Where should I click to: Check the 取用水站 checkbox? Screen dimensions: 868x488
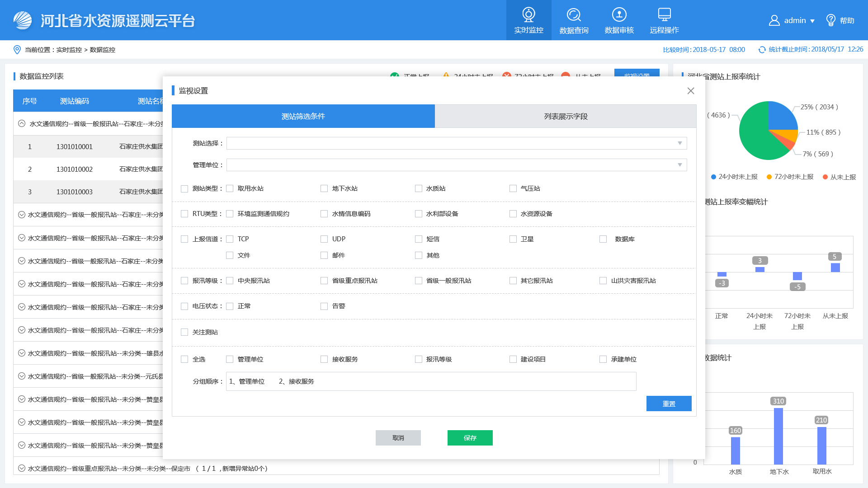[x=230, y=188]
